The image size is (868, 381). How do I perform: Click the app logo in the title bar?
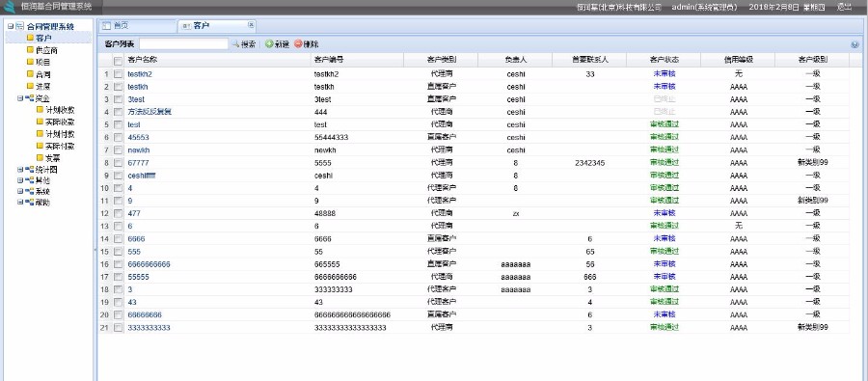[x=10, y=7]
